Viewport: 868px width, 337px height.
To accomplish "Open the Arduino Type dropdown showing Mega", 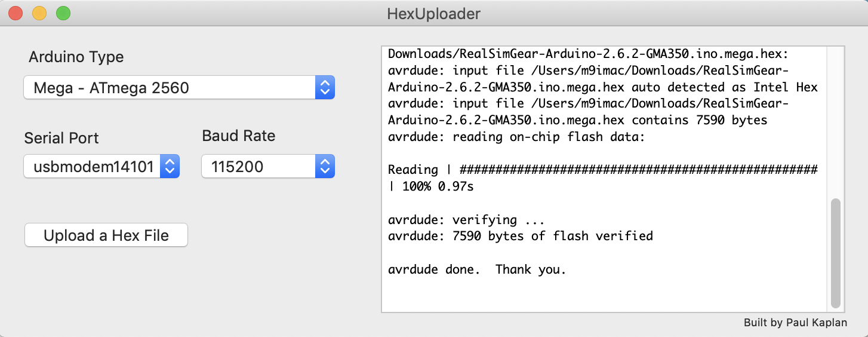I will click(x=170, y=88).
